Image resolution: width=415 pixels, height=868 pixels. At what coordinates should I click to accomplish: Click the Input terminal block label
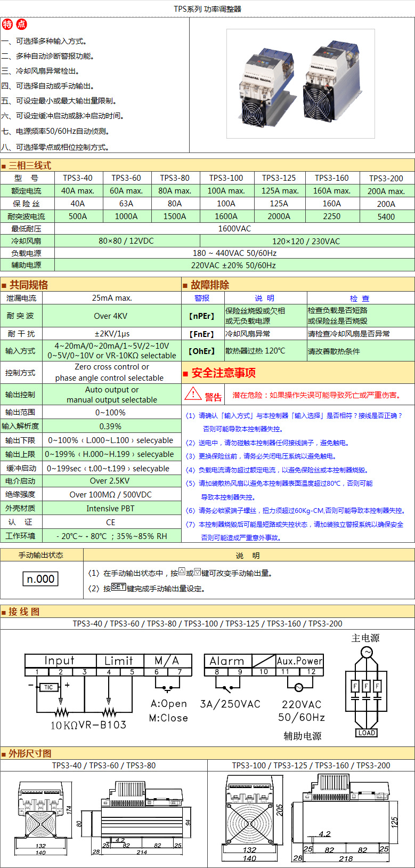point(60,661)
